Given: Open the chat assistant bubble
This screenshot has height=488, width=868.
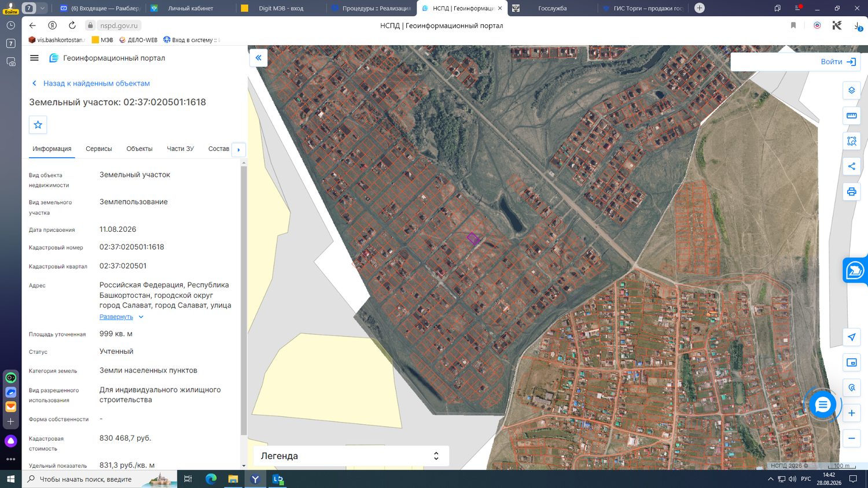Looking at the screenshot, I should (822, 405).
